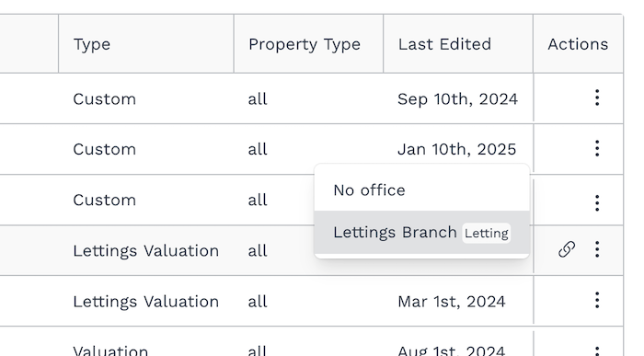Click the Actions column header

pos(578,44)
